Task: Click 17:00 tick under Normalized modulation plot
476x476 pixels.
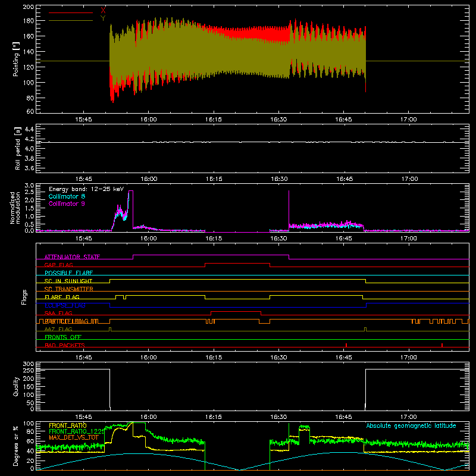Action: click(409, 239)
